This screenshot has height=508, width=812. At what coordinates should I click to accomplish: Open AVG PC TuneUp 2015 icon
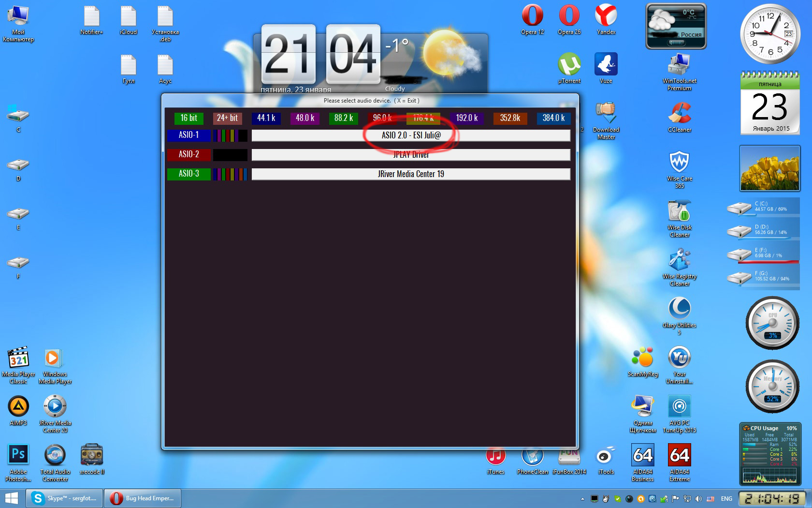click(x=679, y=414)
